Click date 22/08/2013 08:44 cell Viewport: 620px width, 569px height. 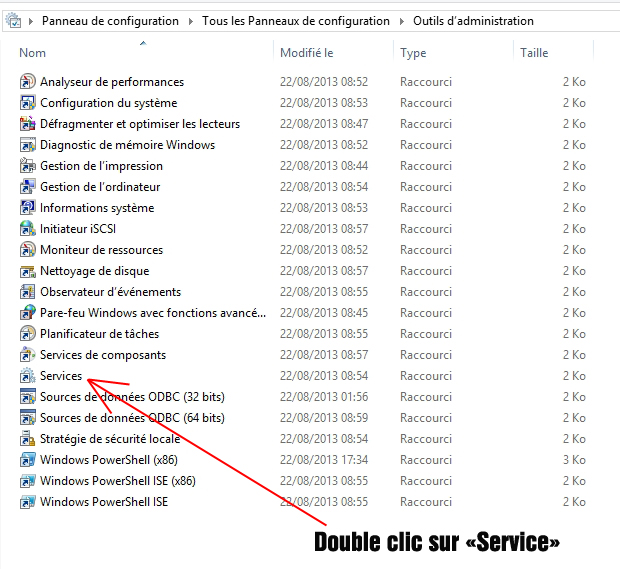pyautogui.click(x=324, y=166)
